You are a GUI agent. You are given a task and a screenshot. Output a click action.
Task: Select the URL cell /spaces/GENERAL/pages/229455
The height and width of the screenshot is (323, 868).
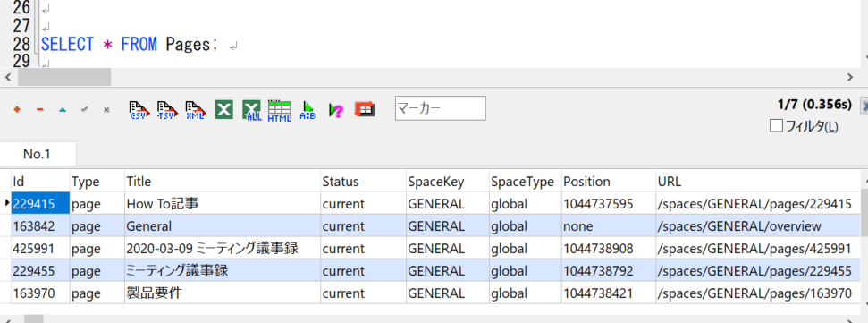[758, 270]
